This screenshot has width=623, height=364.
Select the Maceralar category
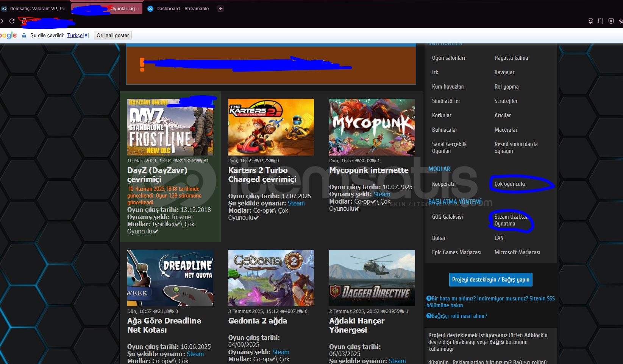(x=506, y=130)
